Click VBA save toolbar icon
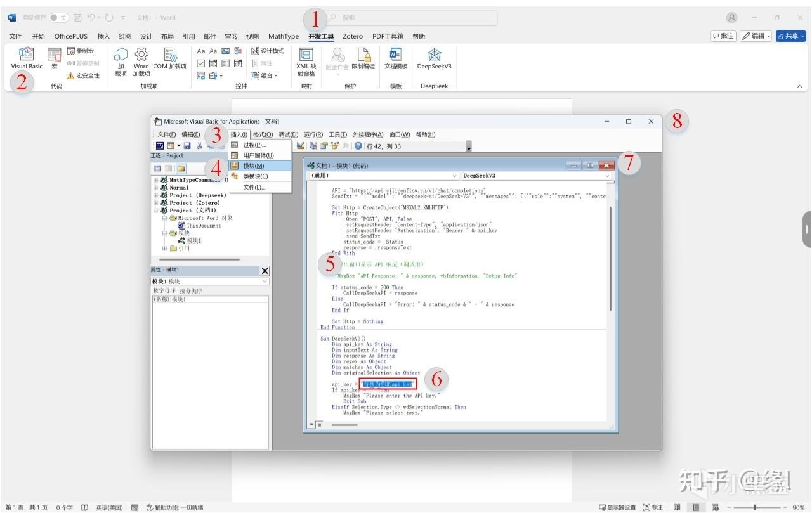The height and width of the screenshot is (513, 812). click(188, 146)
